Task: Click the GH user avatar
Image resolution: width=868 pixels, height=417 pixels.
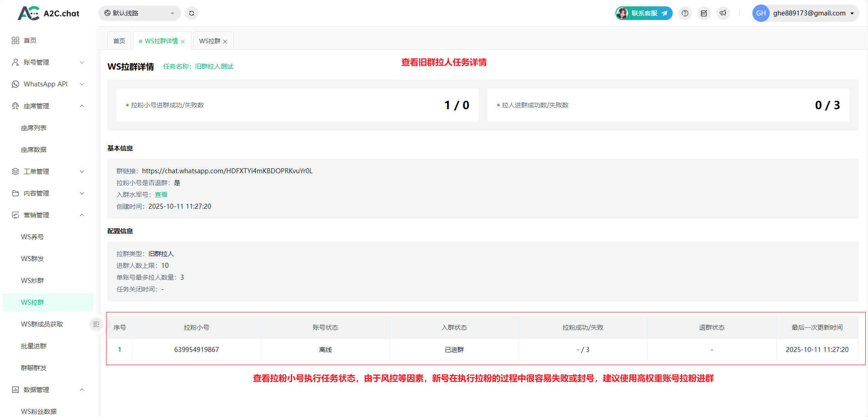Action: tap(761, 13)
